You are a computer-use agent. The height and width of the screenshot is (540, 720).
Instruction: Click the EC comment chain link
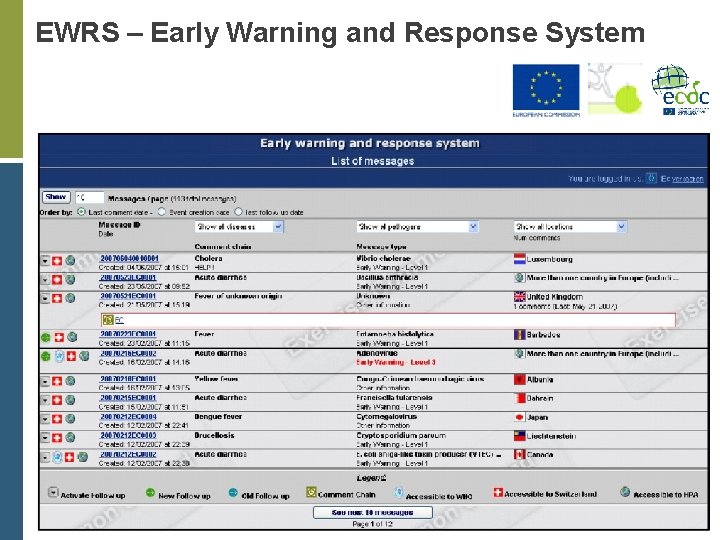click(119, 320)
